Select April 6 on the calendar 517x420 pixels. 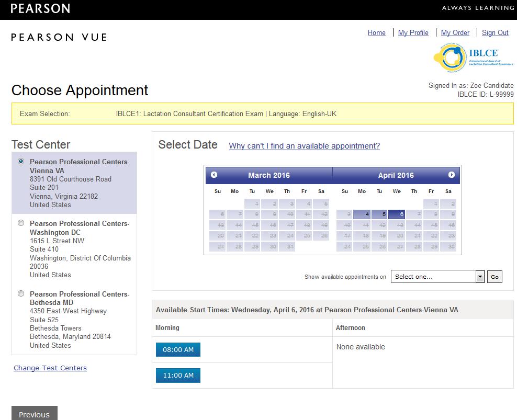pyautogui.click(x=397, y=214)
